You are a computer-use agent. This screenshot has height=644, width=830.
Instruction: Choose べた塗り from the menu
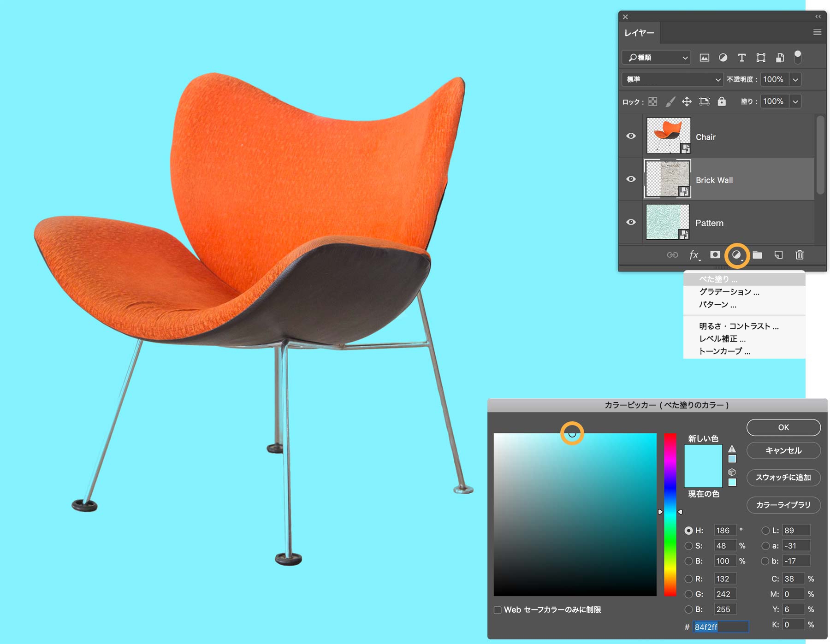(x=744, y=279)
